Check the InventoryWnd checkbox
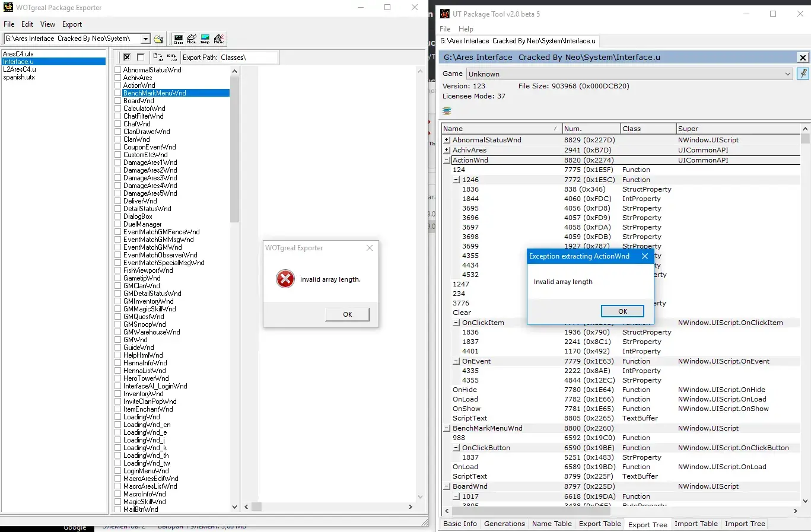 pyautogui.click(x=118, y=394)
